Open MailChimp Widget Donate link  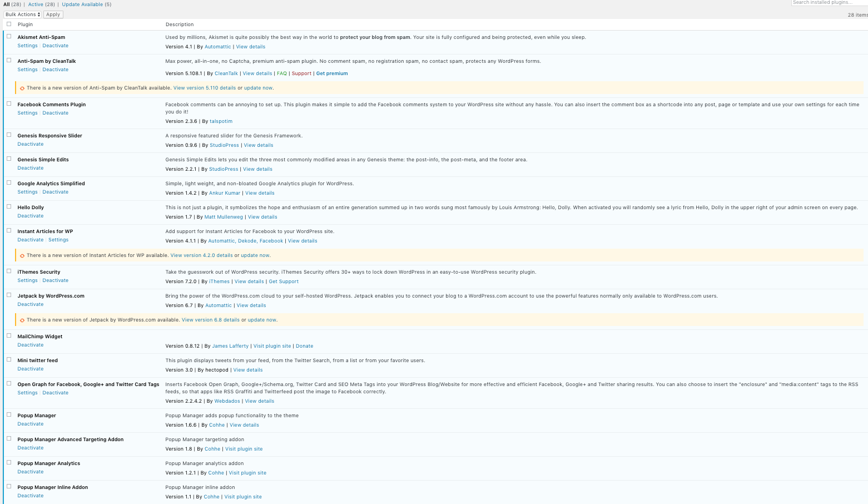(305, 346)
